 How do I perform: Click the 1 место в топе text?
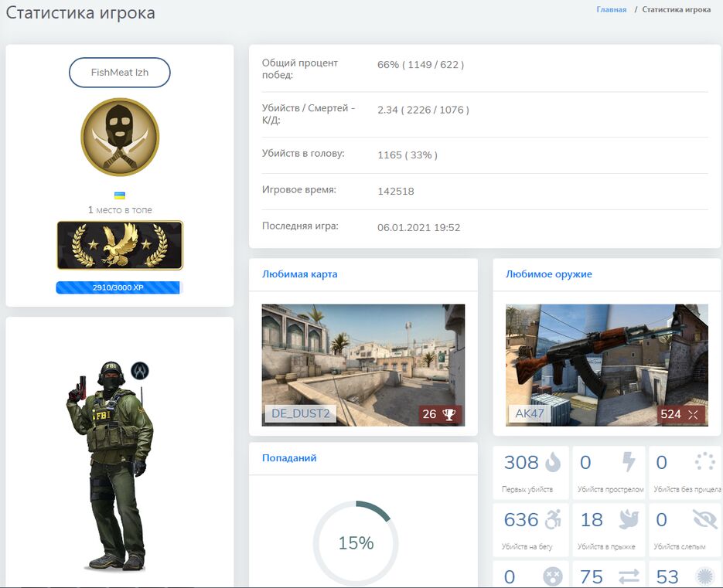(120, 210)
